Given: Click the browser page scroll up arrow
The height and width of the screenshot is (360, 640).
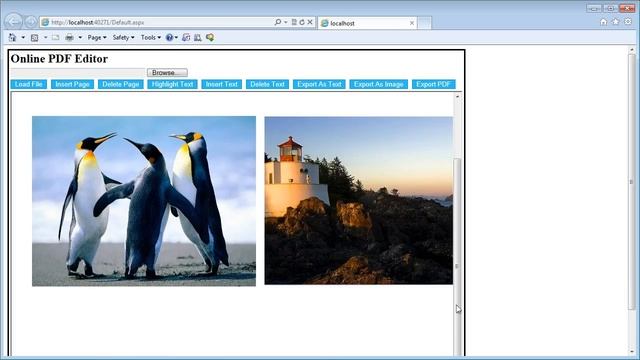Looking at the screenshot, I should click(x=632, y=50).
